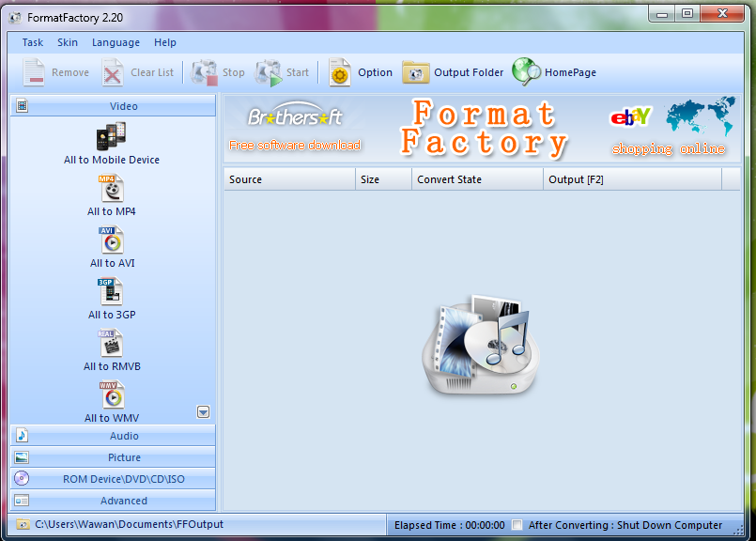
Task: Click the All to MP4 label
Action: (112, 211)
